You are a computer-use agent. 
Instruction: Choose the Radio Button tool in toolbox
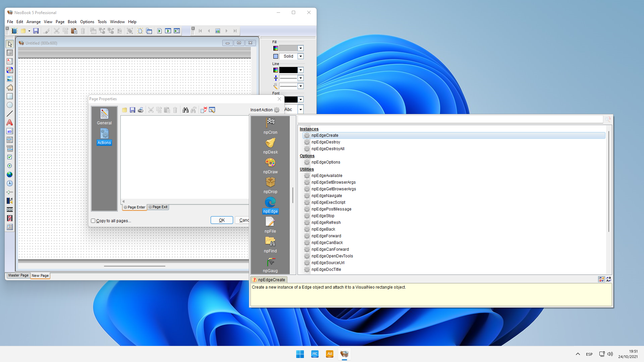click(x=10, y=166)
